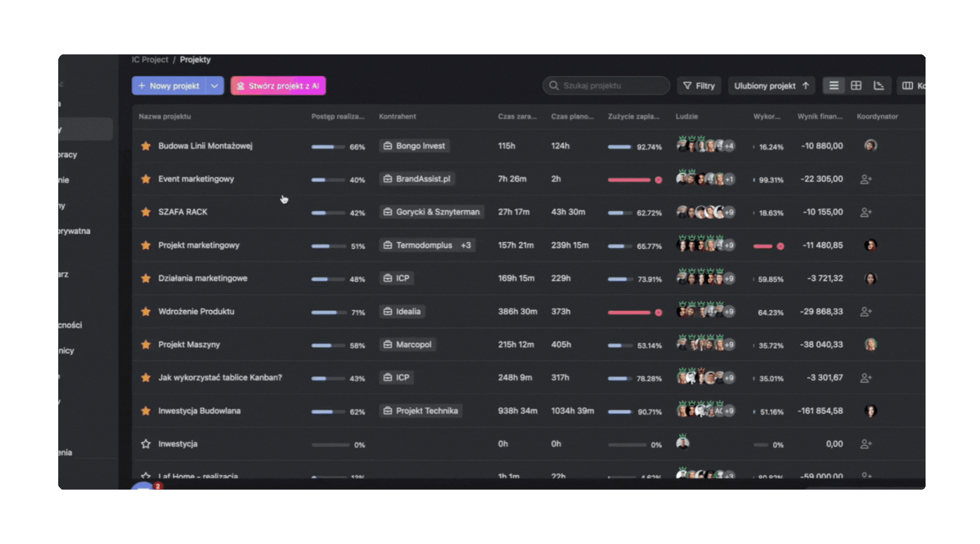
Task: Assign coordinator for Event marketingowy
Action: tap(866, 179)
